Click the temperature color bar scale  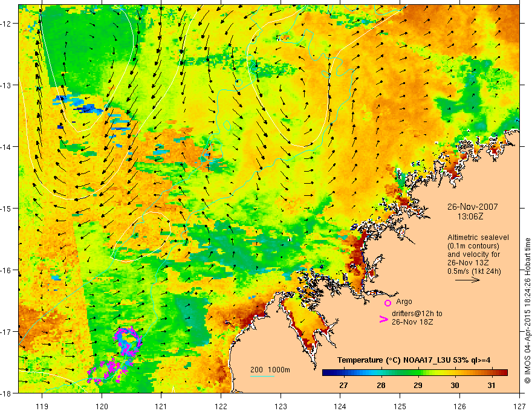(415, 373)
